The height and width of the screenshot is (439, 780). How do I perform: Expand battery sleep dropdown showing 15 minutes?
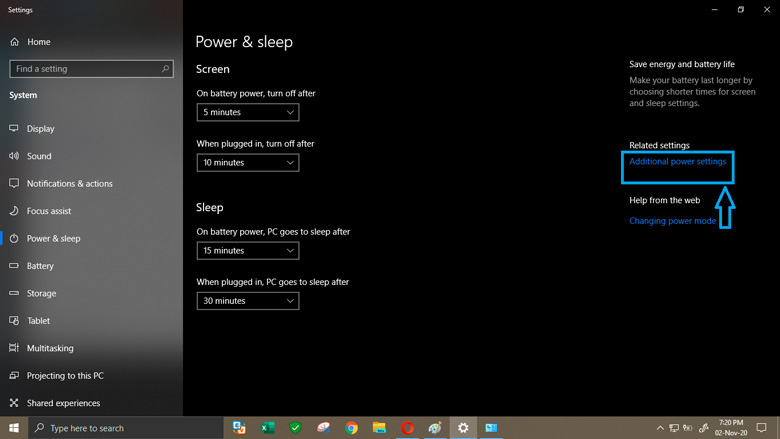tap(248, 251)
